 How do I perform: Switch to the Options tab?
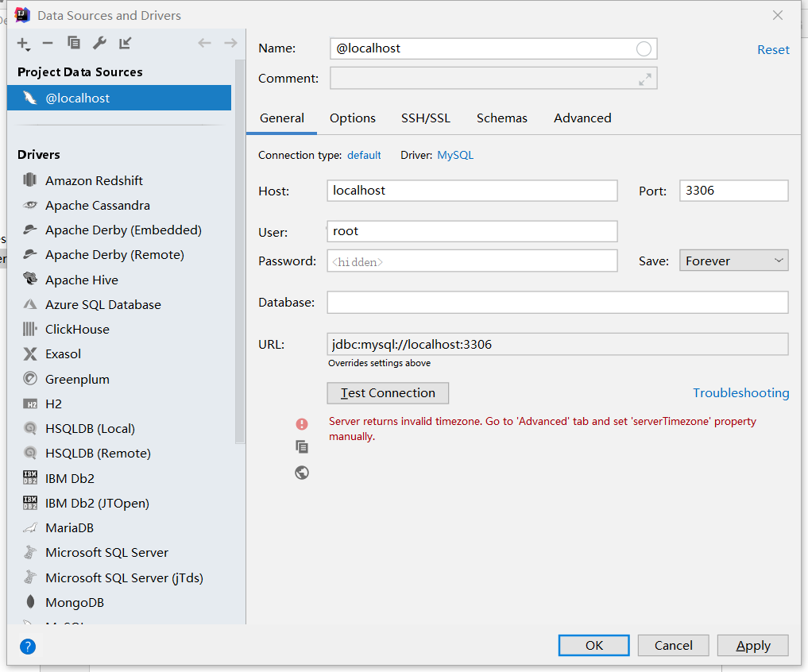(353, 118)
